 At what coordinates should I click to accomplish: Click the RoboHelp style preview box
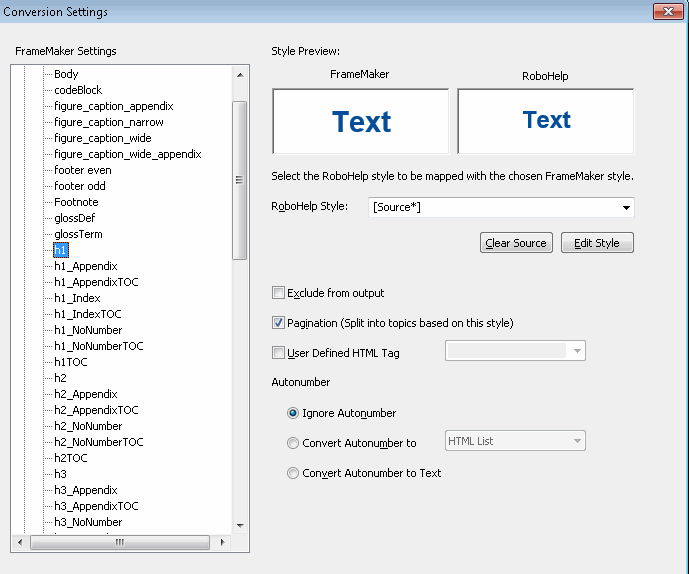[546, 121]
